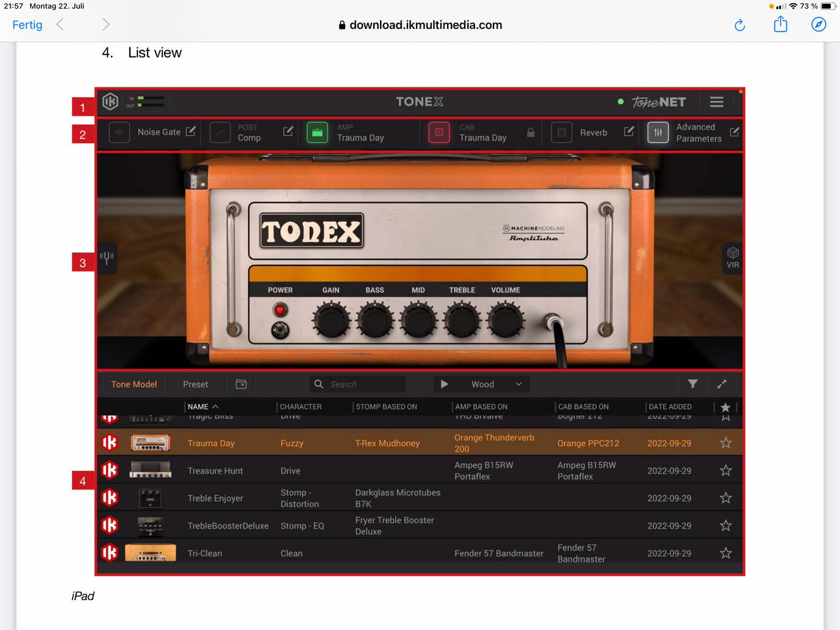Viewport: 840px width, 630px height.
Task: Select the Tri-Clean row
Action: pyautogui.click(x=420, y=553)
